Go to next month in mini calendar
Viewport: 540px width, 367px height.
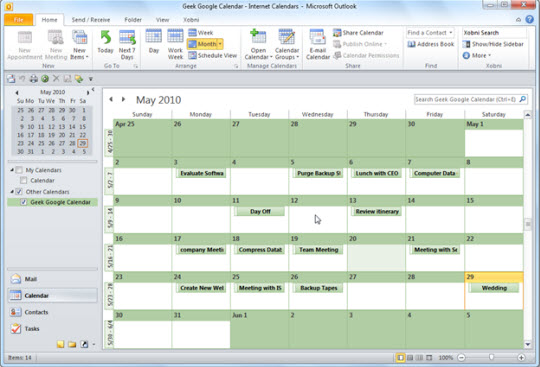88,92
